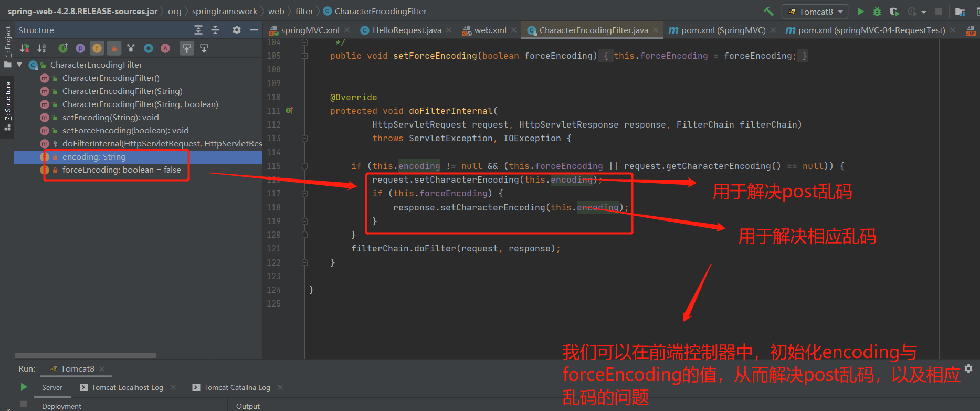
Task: Toggle Sort by Visibility
Action: point(25,48)
